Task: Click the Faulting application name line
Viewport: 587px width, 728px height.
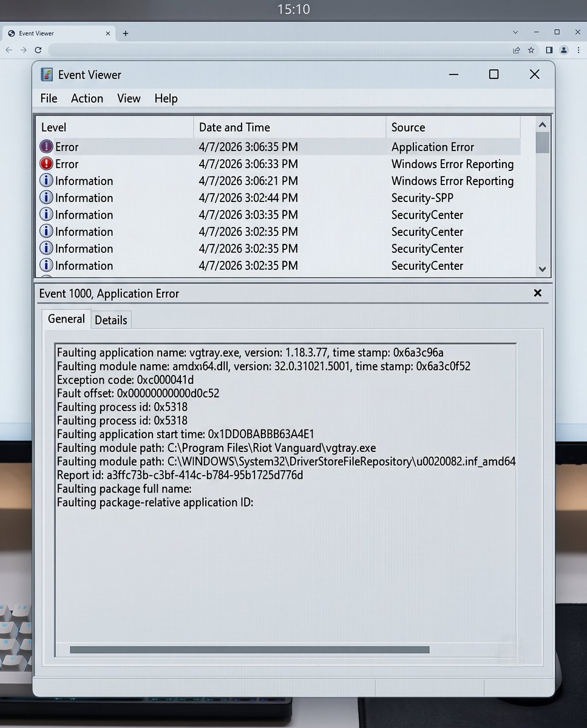Action: [250, 352]
